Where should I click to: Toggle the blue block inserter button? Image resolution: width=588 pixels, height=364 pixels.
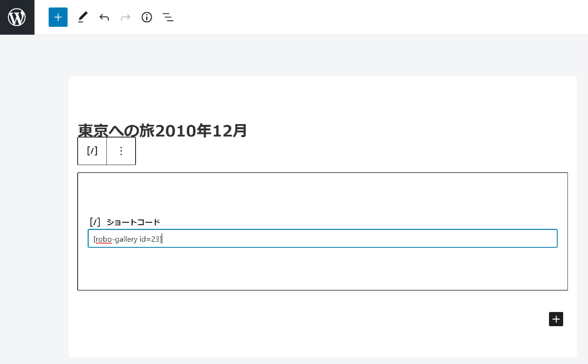point(58,17)
